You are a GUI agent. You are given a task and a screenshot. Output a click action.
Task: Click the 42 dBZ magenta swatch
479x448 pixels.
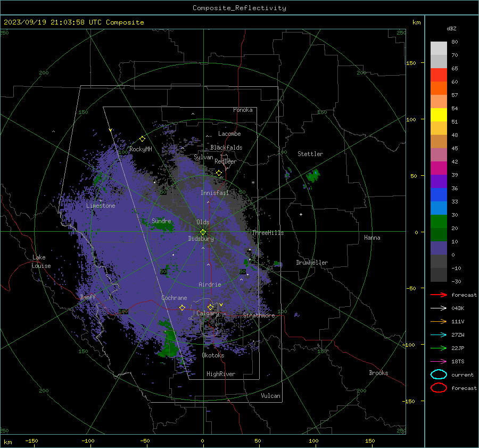[x=439, y=168]
